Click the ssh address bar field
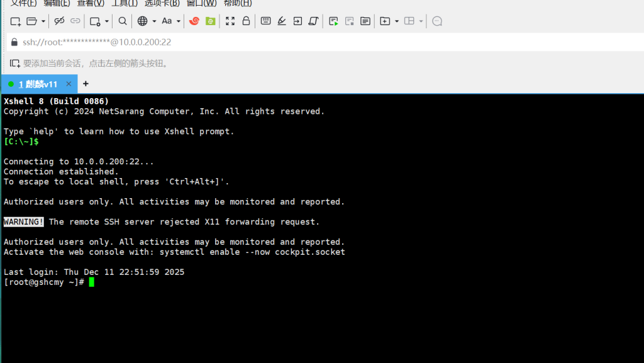The width and height of the screenshot is (644, 363). tap(314, 42)
